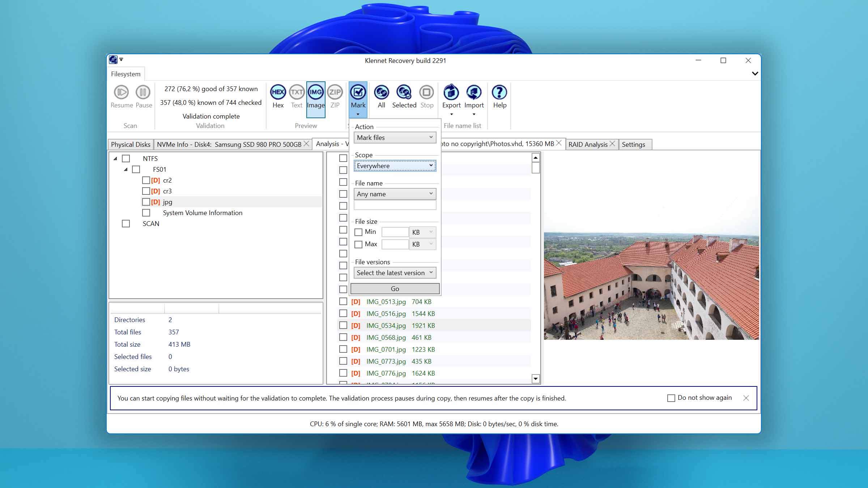Collapse the FS01 tree node
This screenshot has height=488, width=868.
click(x=125, y=169)
